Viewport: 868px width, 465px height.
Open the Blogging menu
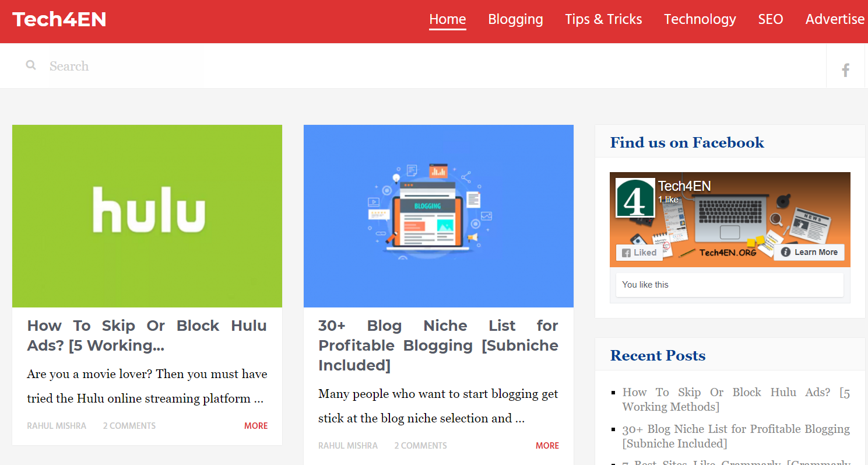click(516, 19)
